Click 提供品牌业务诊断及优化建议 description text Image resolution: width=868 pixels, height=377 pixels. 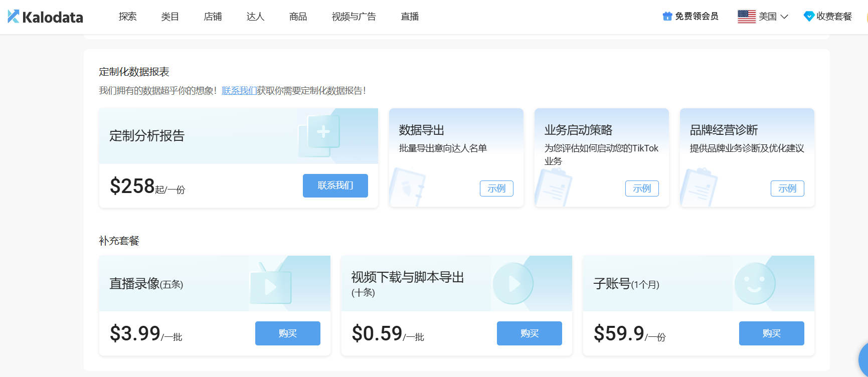click(747, 148)
